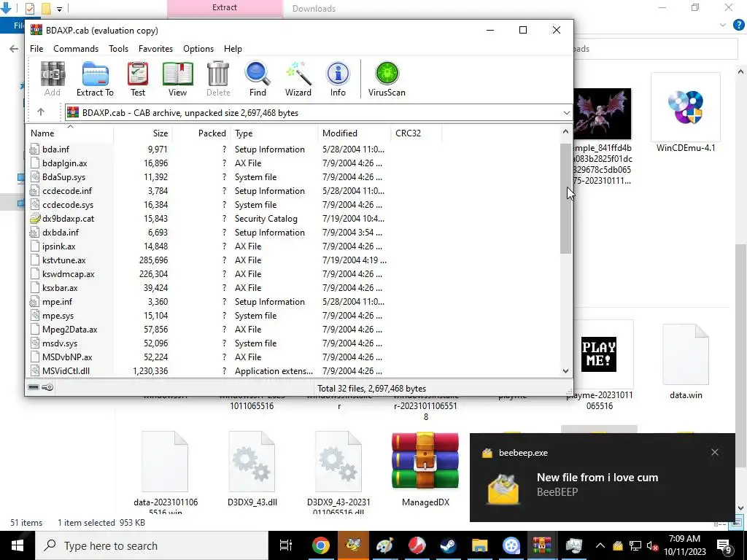Open the Commands menu

(76, 49)
